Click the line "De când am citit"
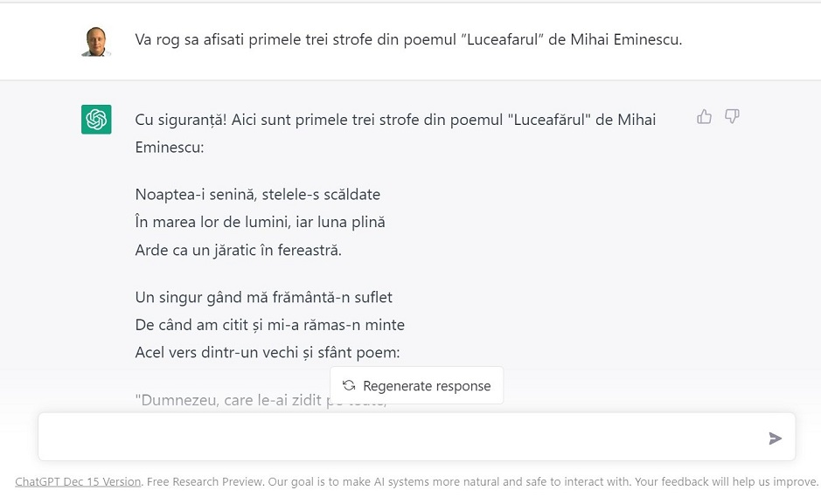Screen dimensions: 821x504 [269, 325]
